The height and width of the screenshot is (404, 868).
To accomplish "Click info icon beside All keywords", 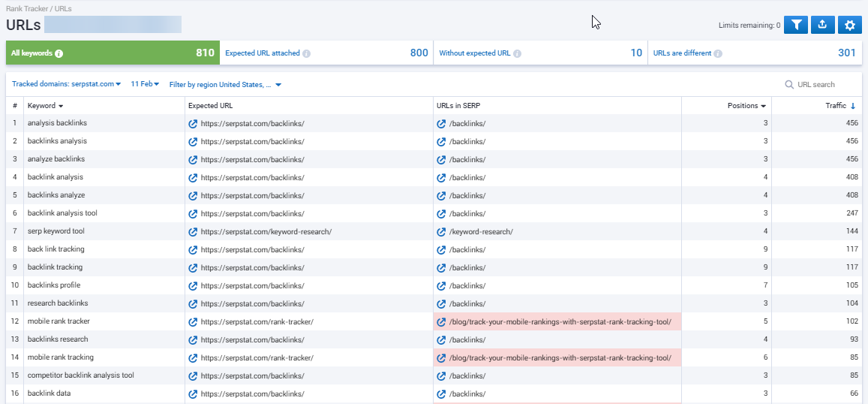I will 59,54.
